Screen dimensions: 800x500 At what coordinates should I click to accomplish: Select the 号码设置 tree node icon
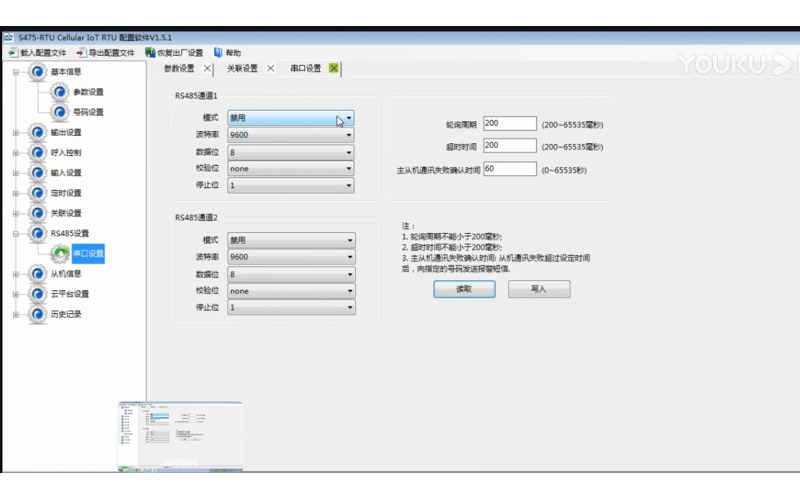[60, 112]
